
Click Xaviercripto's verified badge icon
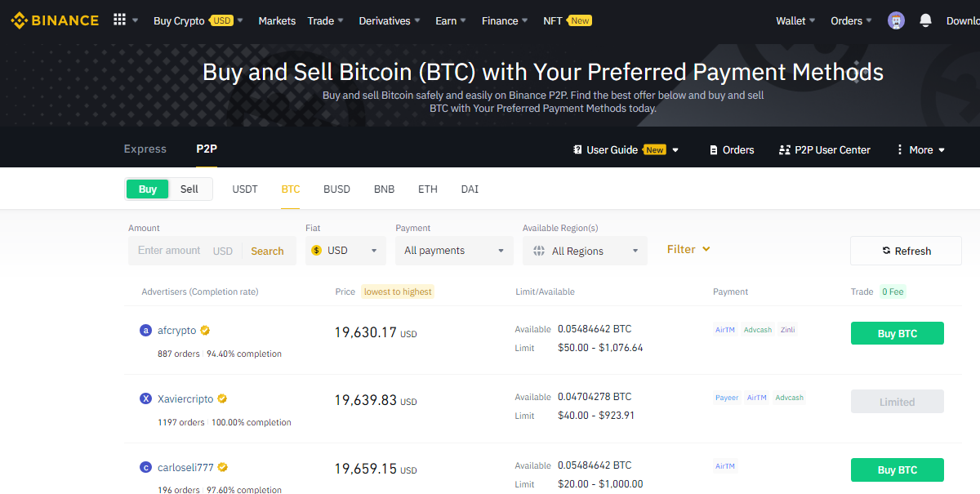point(222,399)
